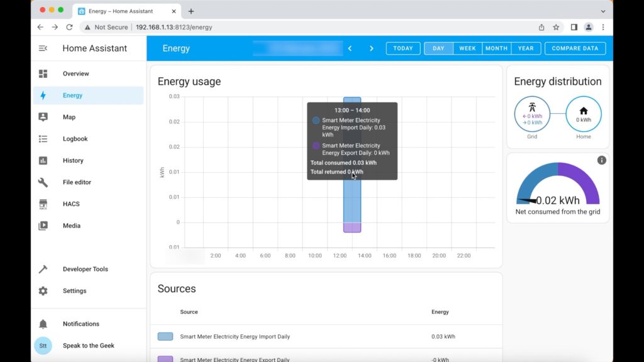Open a new browser tab
Image resolution: width=644 pixels, height=362 pixels.
click(191, 11)
